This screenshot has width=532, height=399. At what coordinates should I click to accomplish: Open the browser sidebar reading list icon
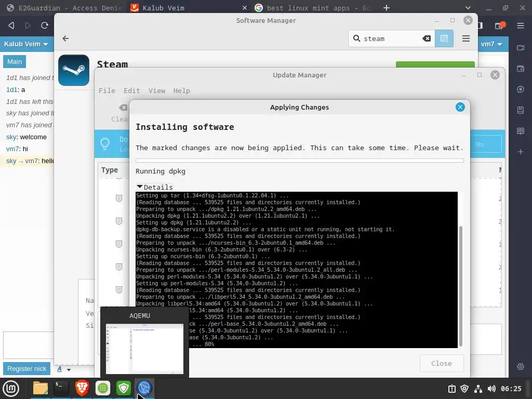521,131
